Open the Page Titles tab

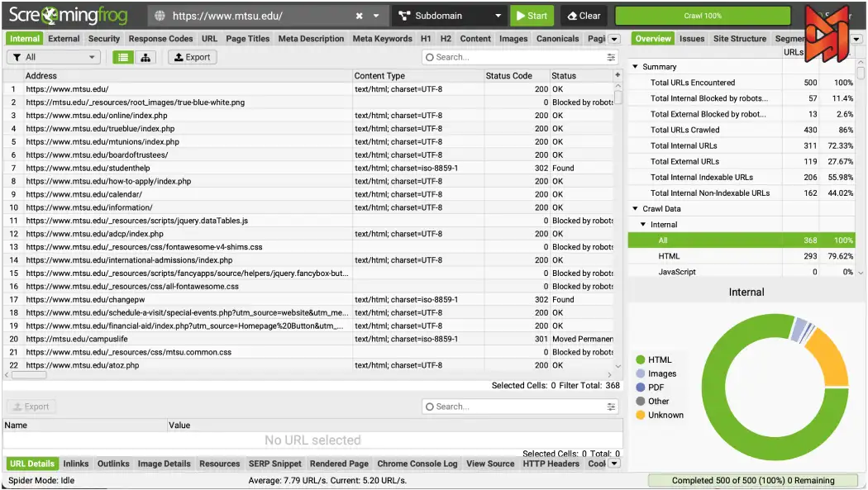pyautogui.click(x=247, y=39)
